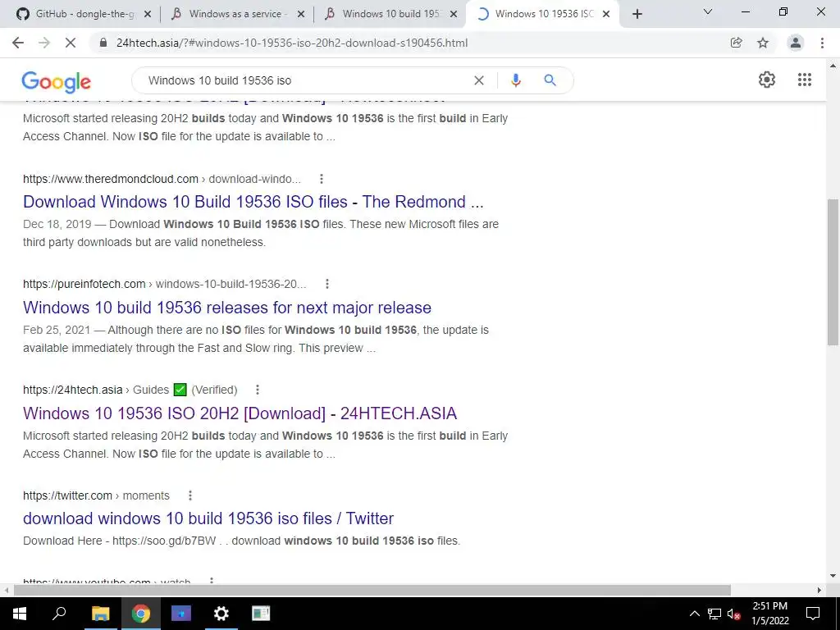The width and height of the screenshot is (840, 630).
Task: Share this page from address bar
Action: click(x=736, y=43)
